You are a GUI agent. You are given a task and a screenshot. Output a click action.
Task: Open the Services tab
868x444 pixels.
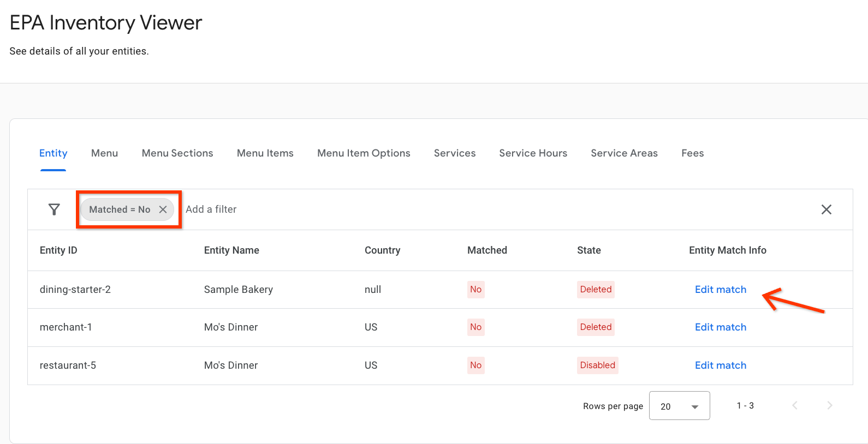(455, 153)
